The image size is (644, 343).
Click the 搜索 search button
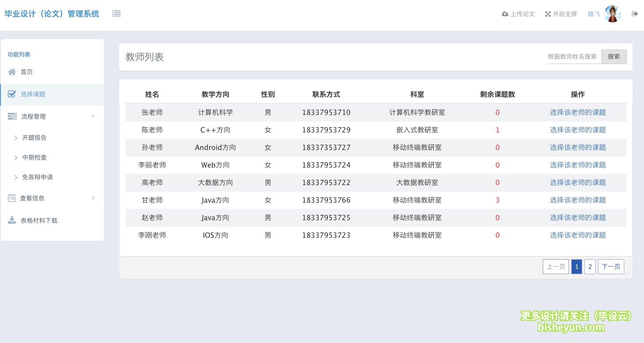click(613, 56)
